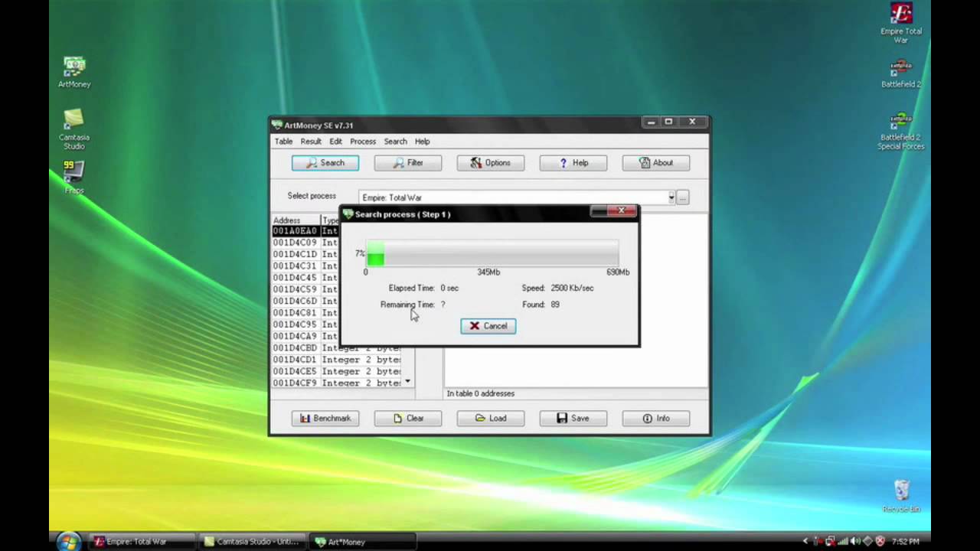Click the results list scroll-down arrow
Image resolution: width=980 pixels, height=551 pixels.
coord(408,381)
